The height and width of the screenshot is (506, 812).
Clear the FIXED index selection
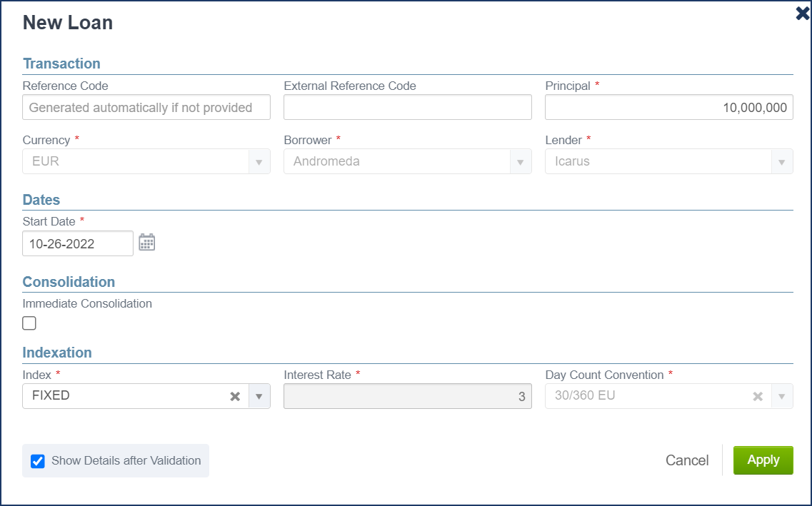click(235, 396)
